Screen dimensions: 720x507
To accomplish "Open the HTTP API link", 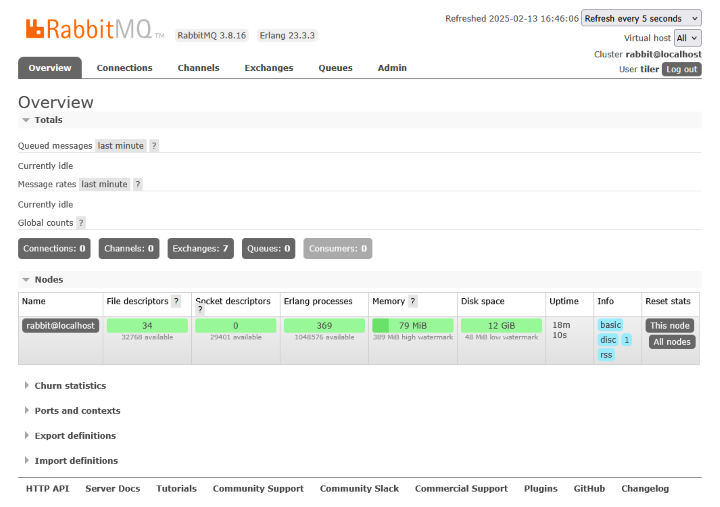I will click(x=47, y=489).
